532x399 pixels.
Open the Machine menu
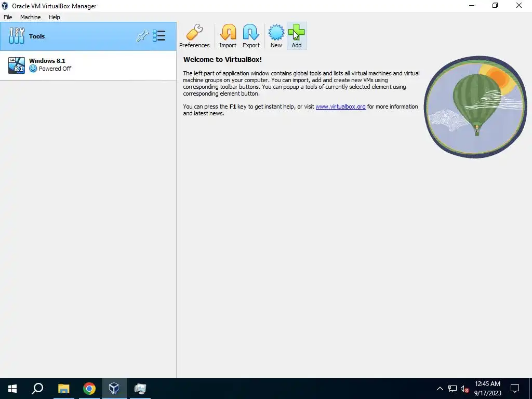(31, 17)
